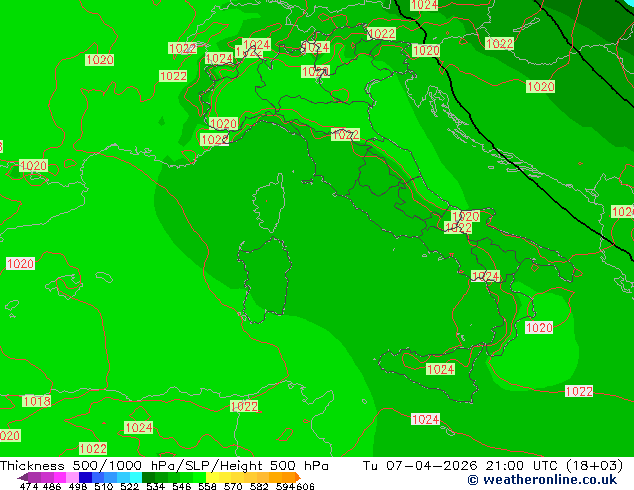Click the 498 value on the legend
The image size is (634, 490).
(x=78, y=486)
